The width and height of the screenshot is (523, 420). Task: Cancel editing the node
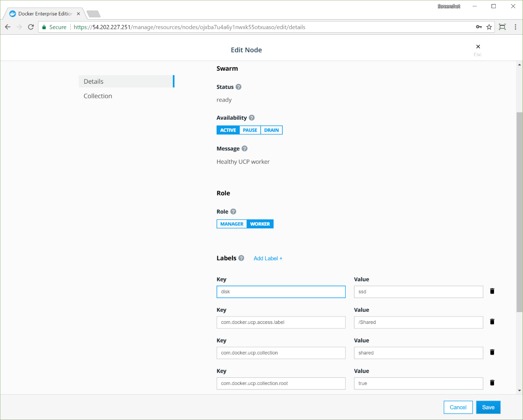pos(458,407)
